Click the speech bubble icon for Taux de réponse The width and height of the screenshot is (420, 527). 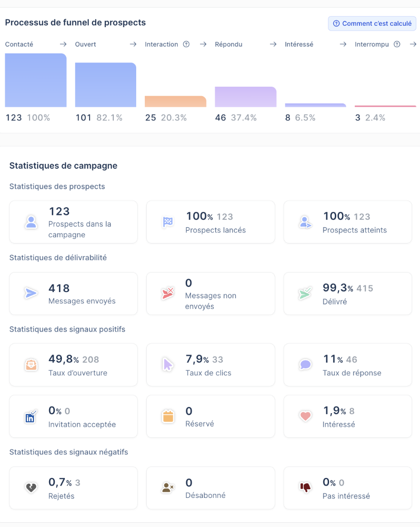pyautogui.click(x=305, y=365)
